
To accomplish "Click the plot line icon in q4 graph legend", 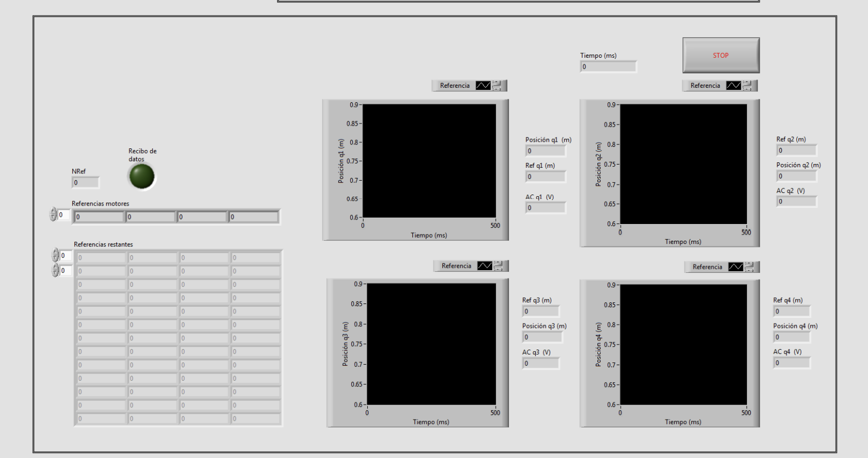I will coord(735,267).
